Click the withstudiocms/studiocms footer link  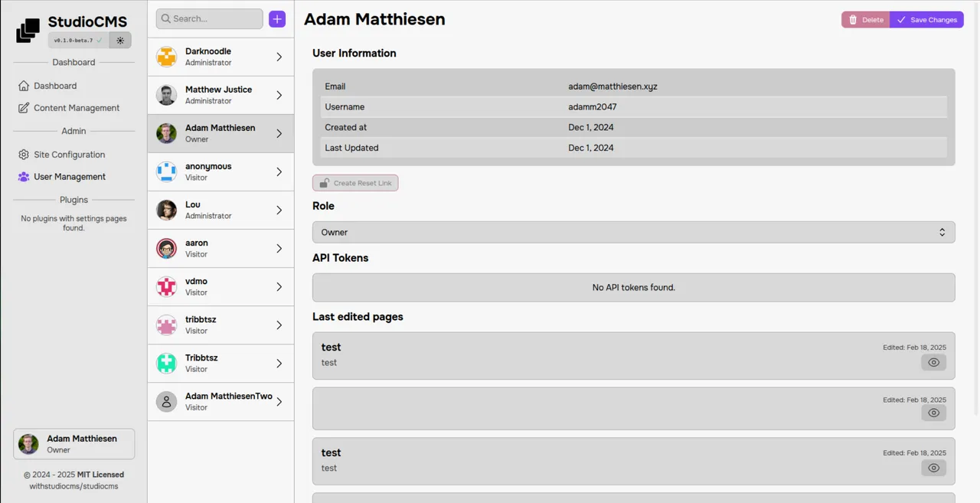point(73,485)
